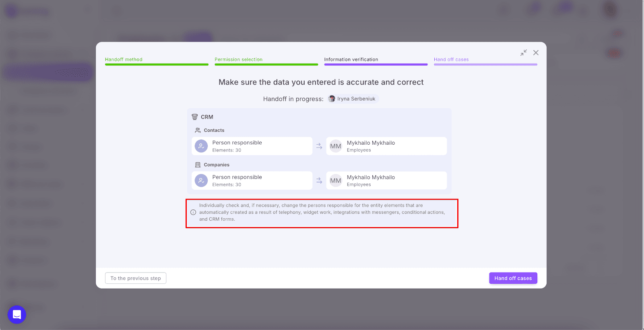Viewport: 644px width, 330px height.
Task: Click the transfer arrow icon in the Companies row
Action: pos(319,181)
